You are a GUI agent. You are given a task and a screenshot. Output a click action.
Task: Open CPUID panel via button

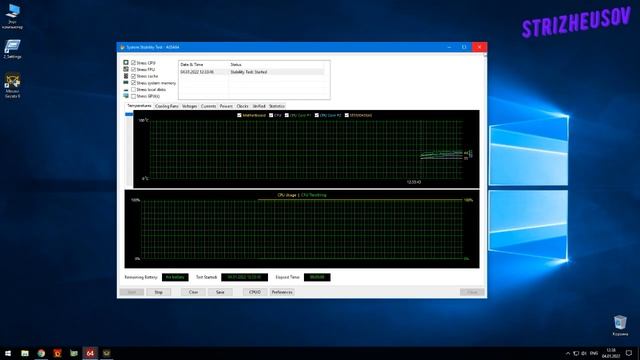pos(255,292)
